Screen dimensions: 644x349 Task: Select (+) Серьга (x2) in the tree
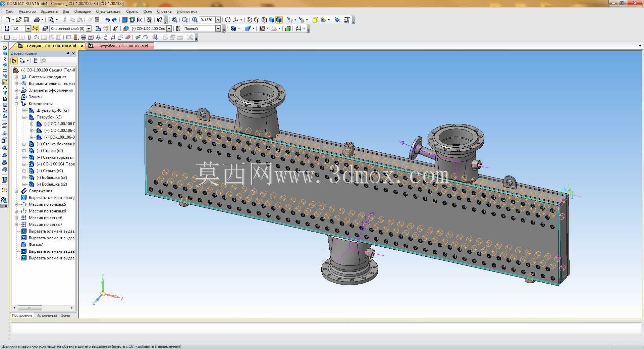pyautogui.click(x=50, y=171)
